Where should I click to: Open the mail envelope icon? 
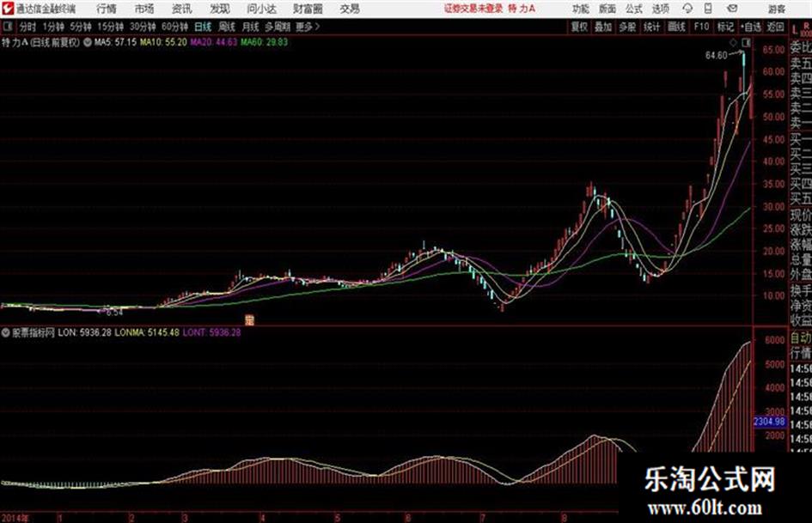732,9
